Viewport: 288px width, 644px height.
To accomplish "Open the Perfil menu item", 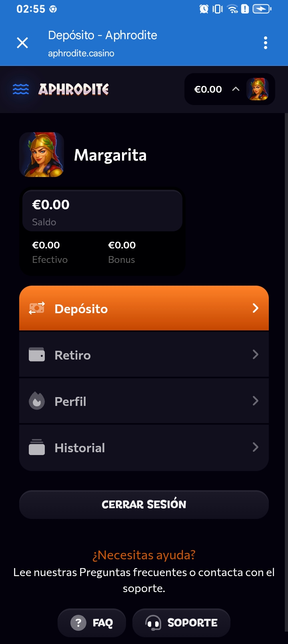I will 144,401.
